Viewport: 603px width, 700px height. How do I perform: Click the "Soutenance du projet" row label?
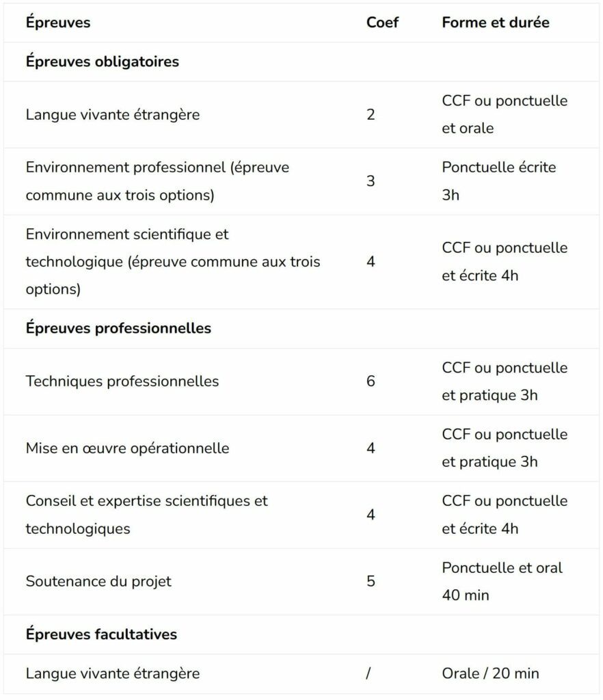coord(98,582)
